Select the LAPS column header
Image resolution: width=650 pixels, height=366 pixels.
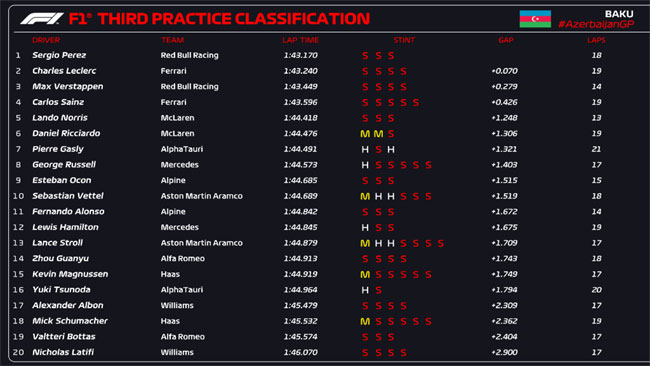pyautogui.click(x=596, y=40)
